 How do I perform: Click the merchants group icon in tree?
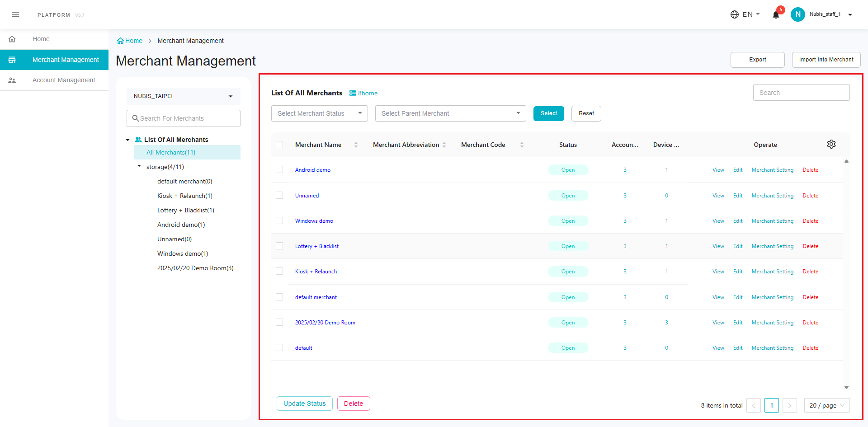point(138,140)
